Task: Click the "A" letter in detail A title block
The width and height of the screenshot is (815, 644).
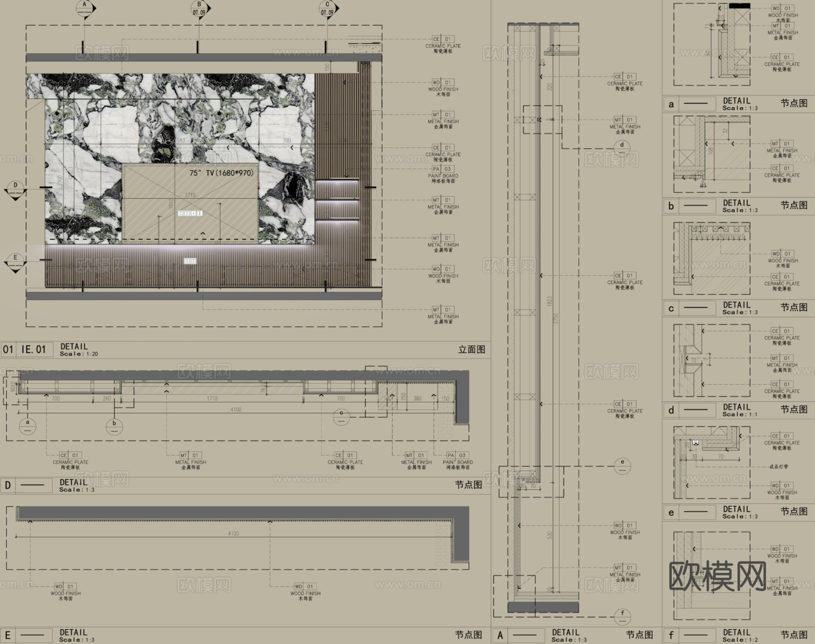Action: [x=500, y=635]
